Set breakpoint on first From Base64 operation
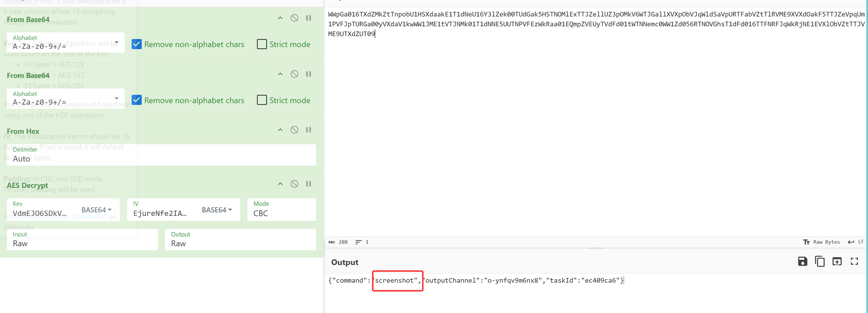Image resolution: width=868 pixels, height=313 pixels. click(x=308, y=18)
